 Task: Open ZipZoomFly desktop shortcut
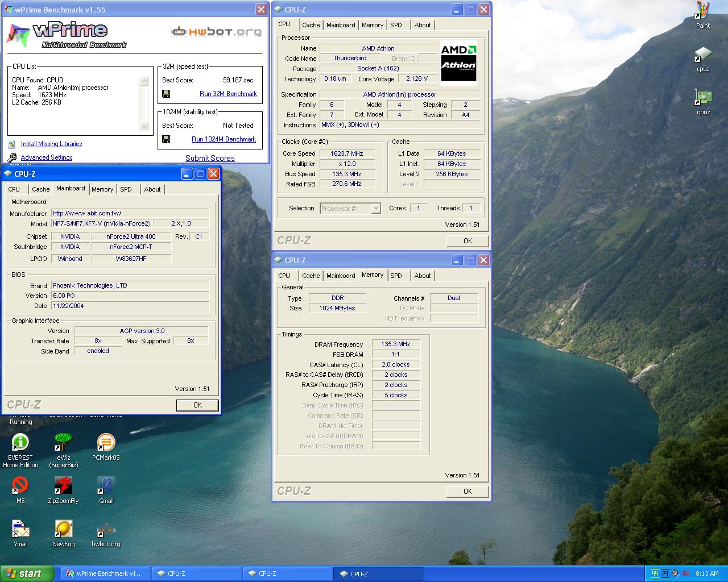click(x=63, y=490)
